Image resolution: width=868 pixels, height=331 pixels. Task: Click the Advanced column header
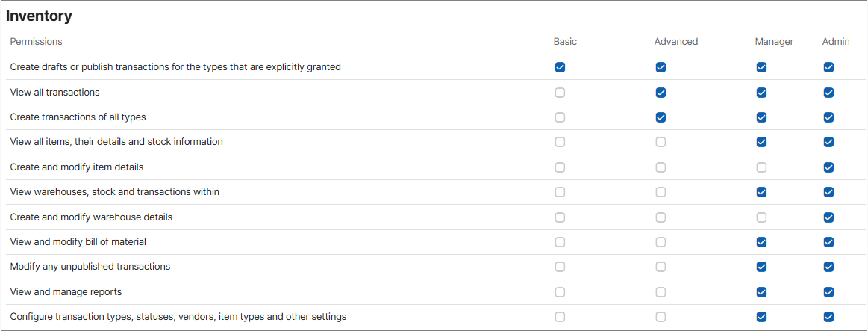(676, 42)
